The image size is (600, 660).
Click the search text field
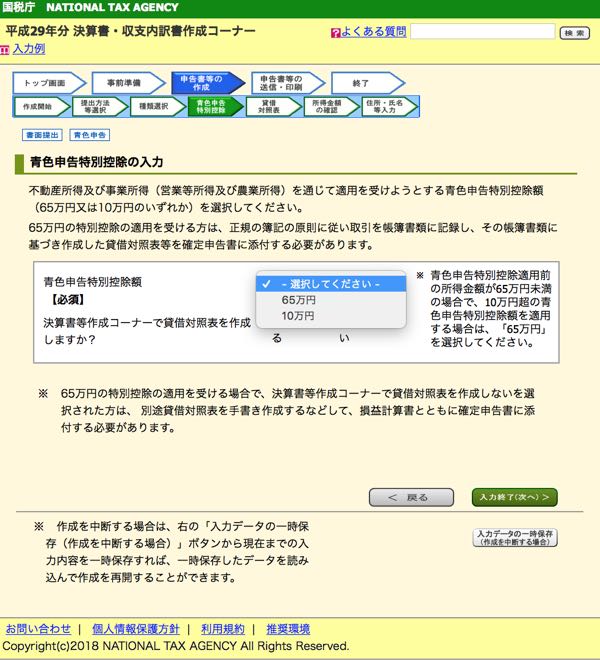482,32
